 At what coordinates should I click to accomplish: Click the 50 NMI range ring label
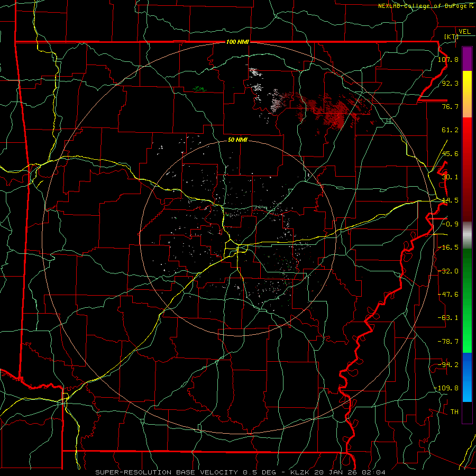coord(237,140)
